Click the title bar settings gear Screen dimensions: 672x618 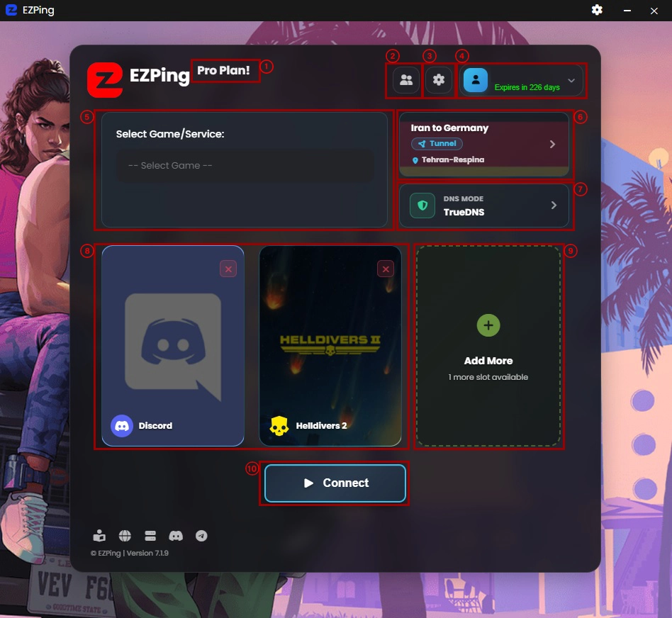[597, 11]
